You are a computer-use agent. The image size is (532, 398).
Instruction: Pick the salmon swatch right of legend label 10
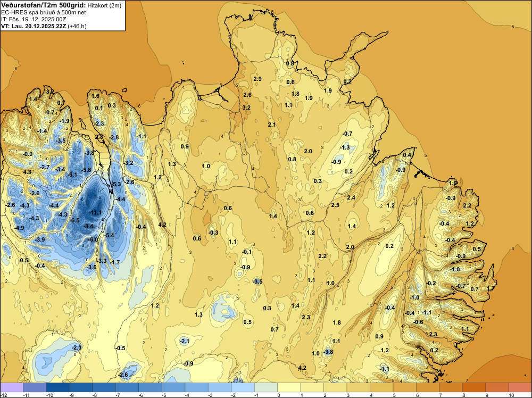point(520,387)
